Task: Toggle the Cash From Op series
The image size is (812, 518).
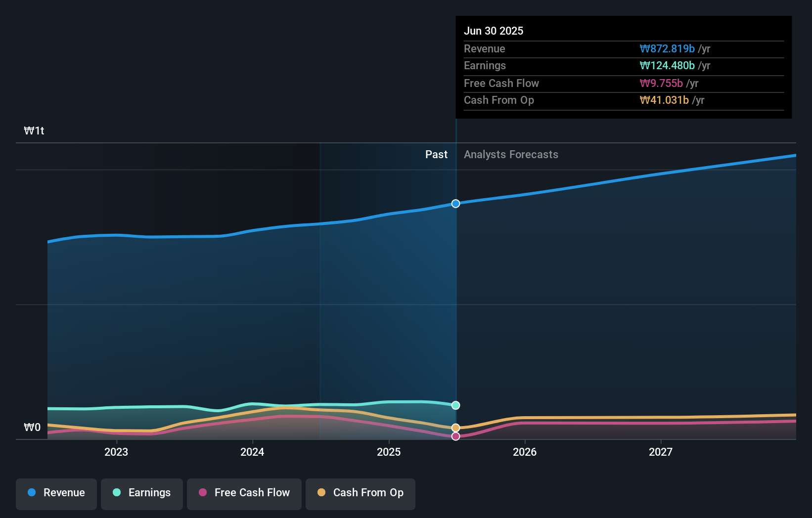Action: [x=360, y=493]
